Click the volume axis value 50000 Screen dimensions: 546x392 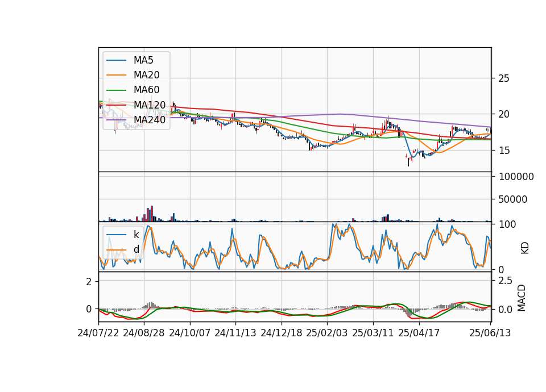(513, 199)
